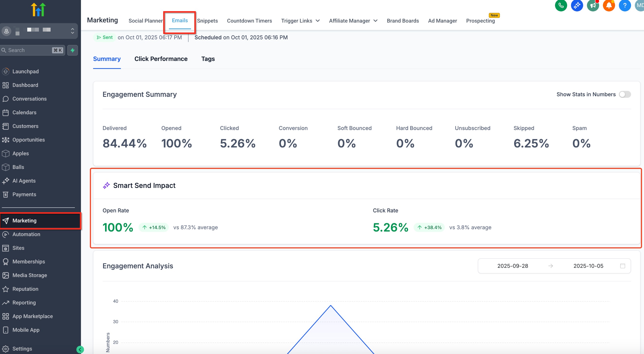Click the 2025-09-28 start date field

click(512, 266)
